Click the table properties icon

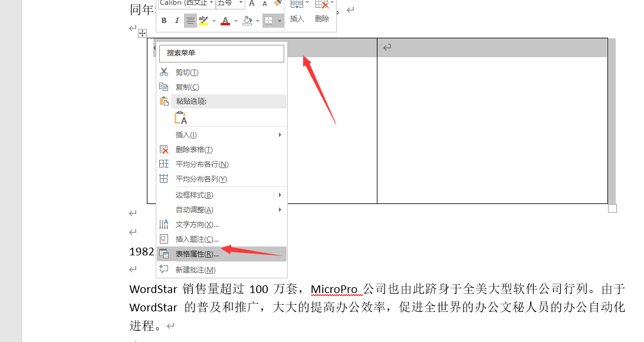click(x=164, y=254)
